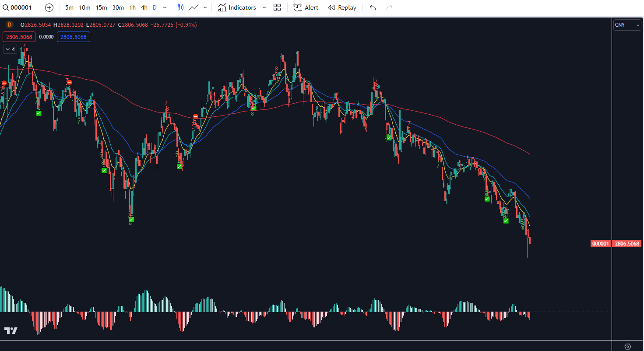Click the 000001 symbol label on price scale
This screenshot has height=351, width=644.
601,243
